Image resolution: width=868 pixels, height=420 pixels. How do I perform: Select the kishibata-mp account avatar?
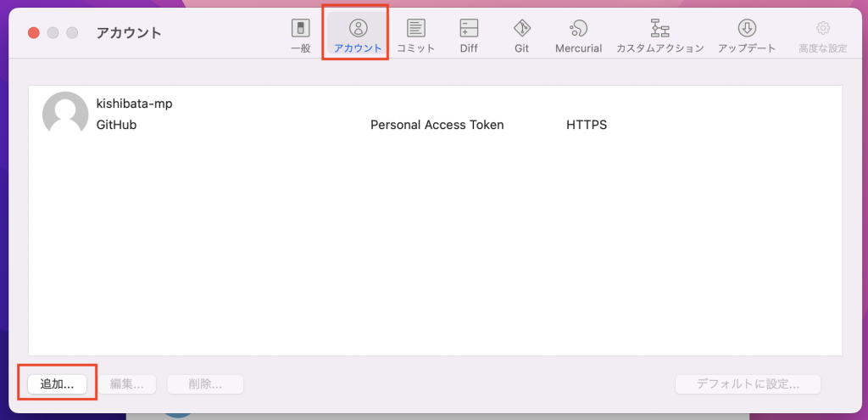click(x=65, y=113)
